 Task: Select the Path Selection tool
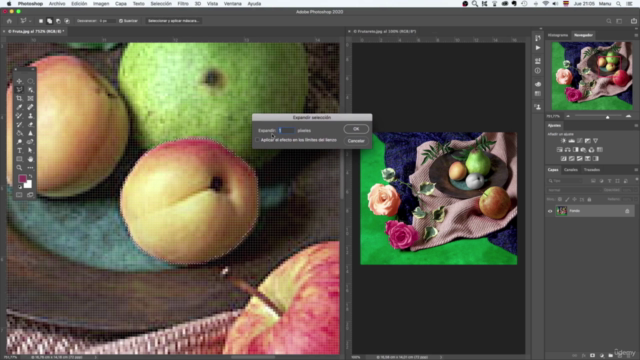pyautogui.click(x=30, y=151)
